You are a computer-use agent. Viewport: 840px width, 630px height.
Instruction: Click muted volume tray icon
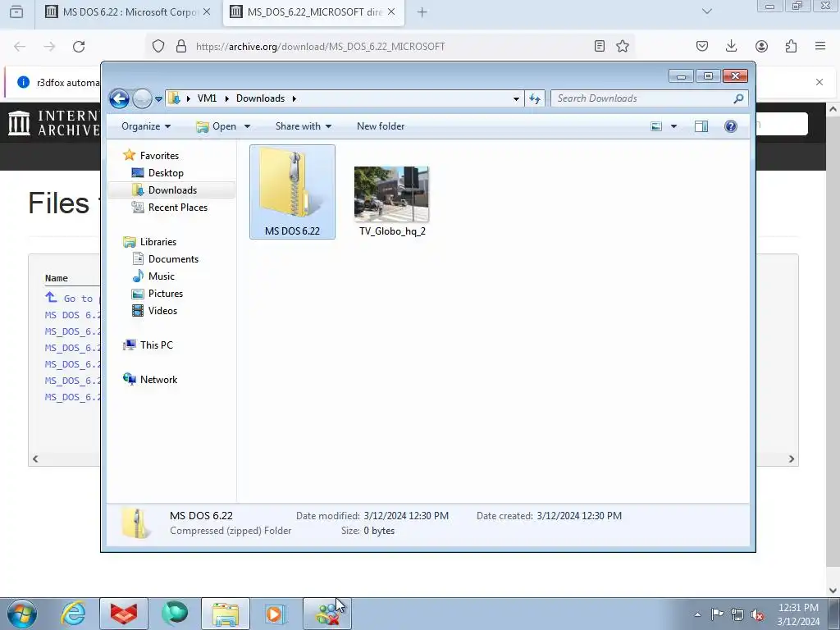pos(757,615)
